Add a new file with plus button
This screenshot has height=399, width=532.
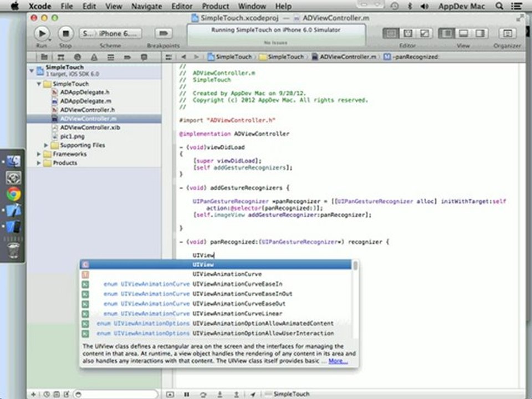(33, 394)
